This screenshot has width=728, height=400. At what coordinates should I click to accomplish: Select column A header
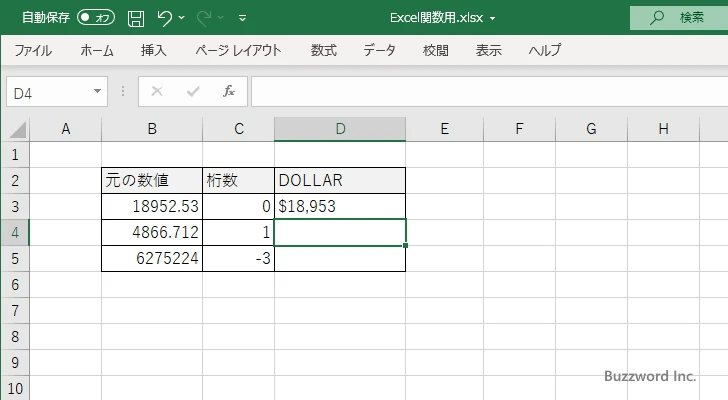click(x=65, y=129)
